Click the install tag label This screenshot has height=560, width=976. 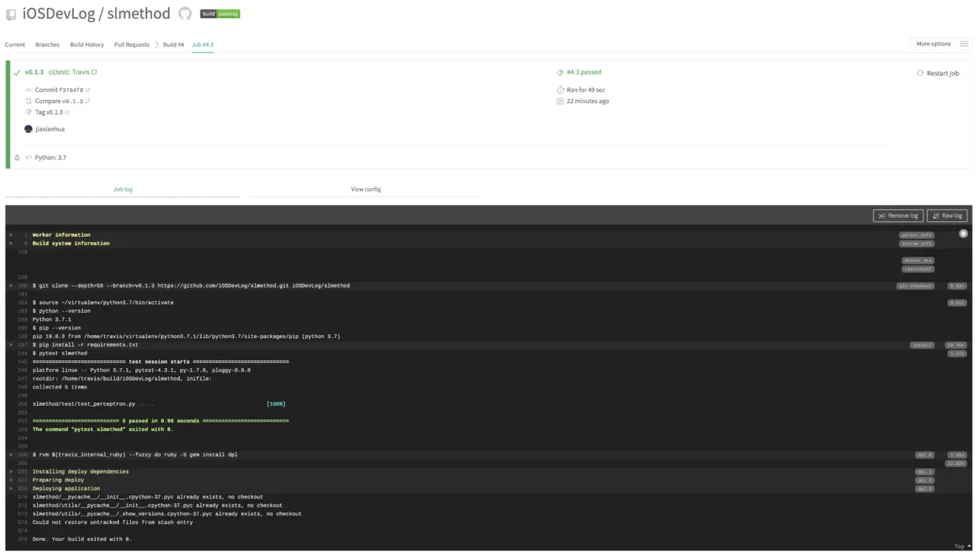click(x=922, y=345)
